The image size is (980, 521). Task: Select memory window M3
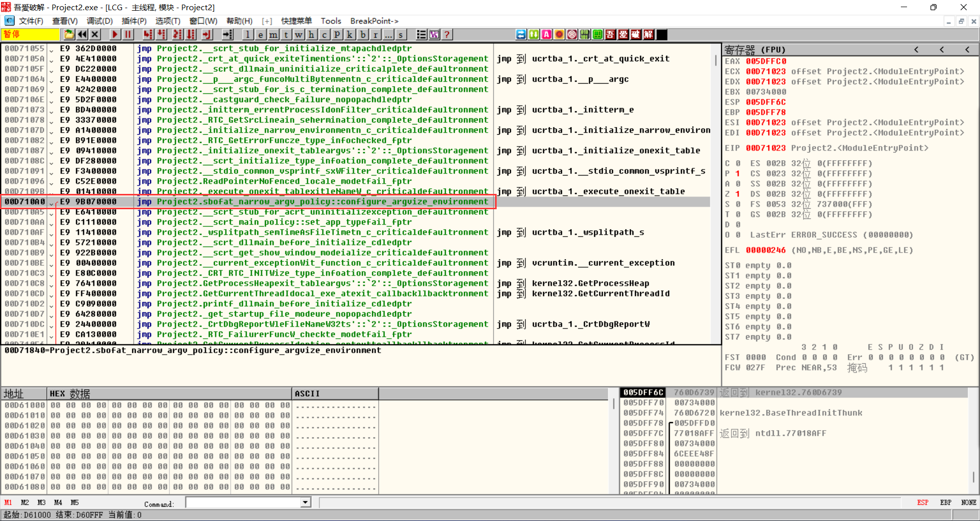tap(41, 503)
